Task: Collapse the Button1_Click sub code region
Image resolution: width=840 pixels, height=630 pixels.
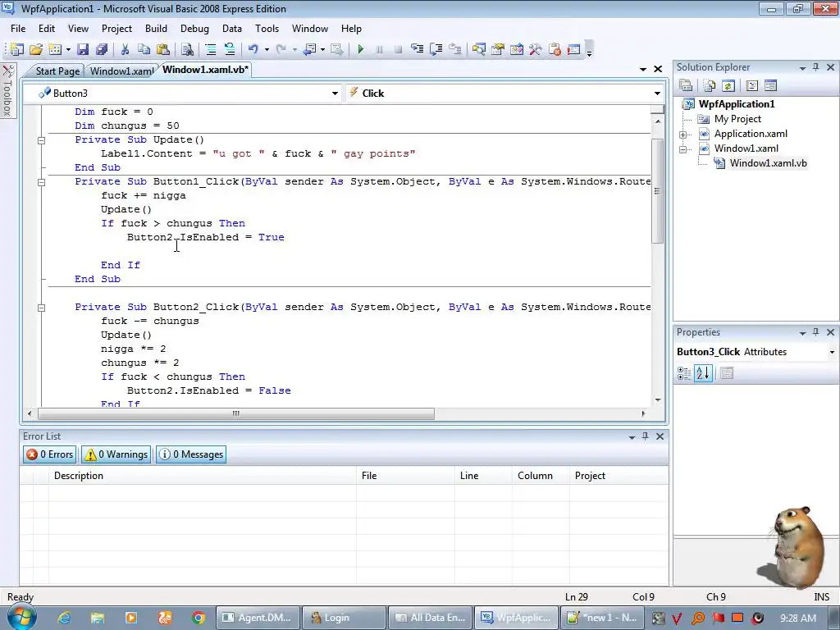Action: (41, 182)
